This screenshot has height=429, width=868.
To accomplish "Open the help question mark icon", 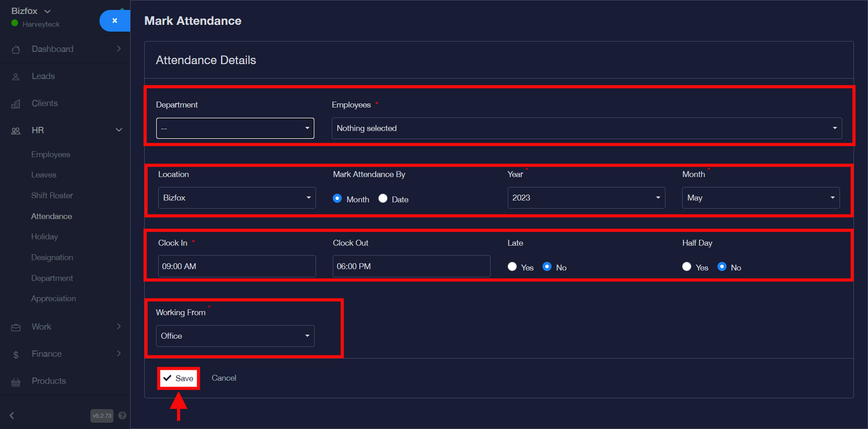I will click(x=122, y=415).
